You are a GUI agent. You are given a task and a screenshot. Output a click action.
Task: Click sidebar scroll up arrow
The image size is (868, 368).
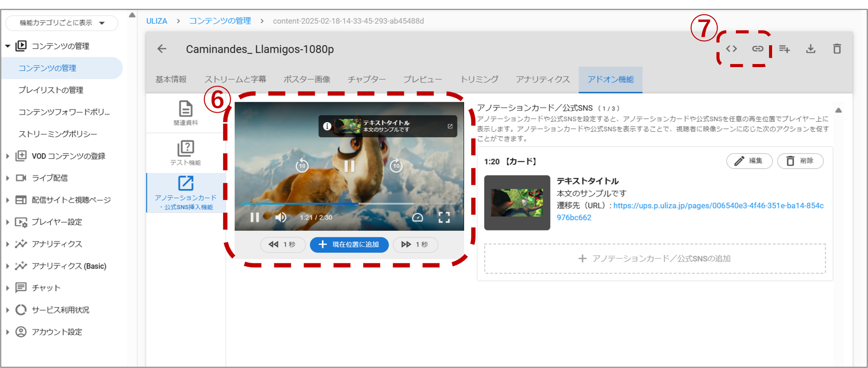(x=132, y=15)
